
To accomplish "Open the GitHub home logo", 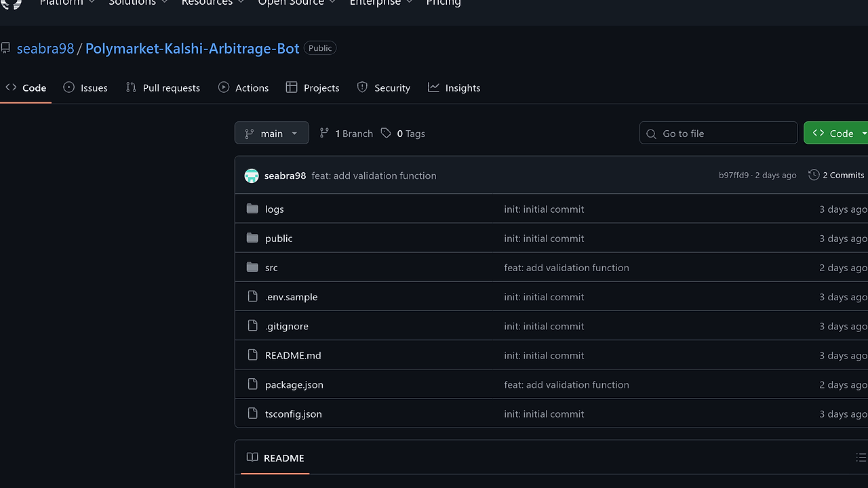I will (x=12, y=3).
